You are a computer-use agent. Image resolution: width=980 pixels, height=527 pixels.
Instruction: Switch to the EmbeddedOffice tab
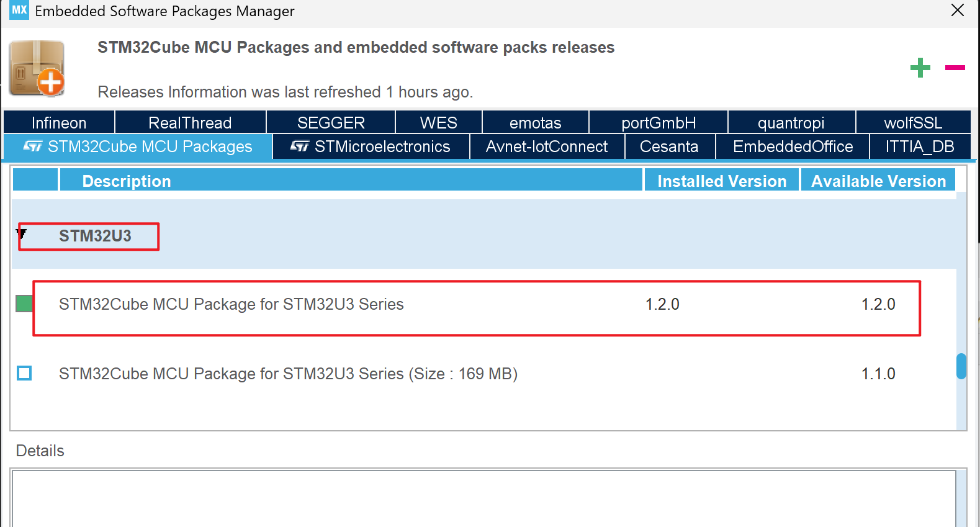click(x=793, y=146)
